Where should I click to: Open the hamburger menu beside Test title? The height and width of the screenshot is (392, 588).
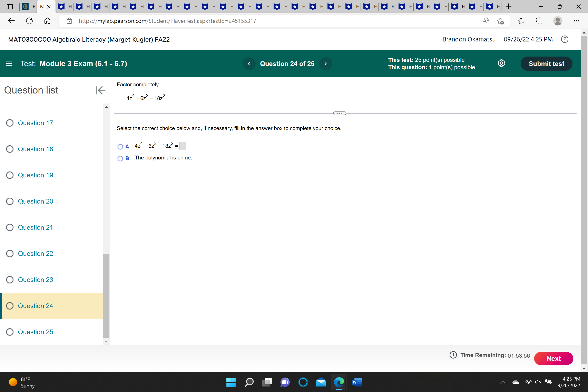(x=9, y=63)
